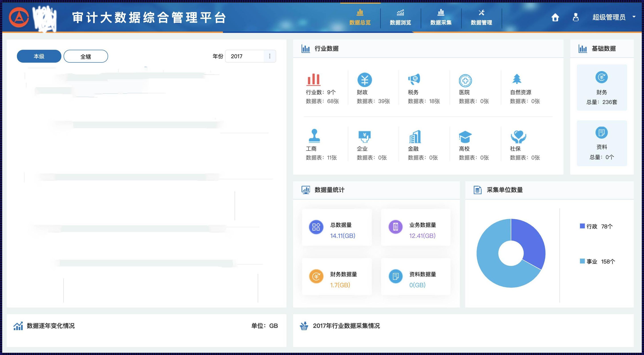644x355 pixels.
Task: Click the 工商 数据表：11张 text
Action: [x=321, y=158]
